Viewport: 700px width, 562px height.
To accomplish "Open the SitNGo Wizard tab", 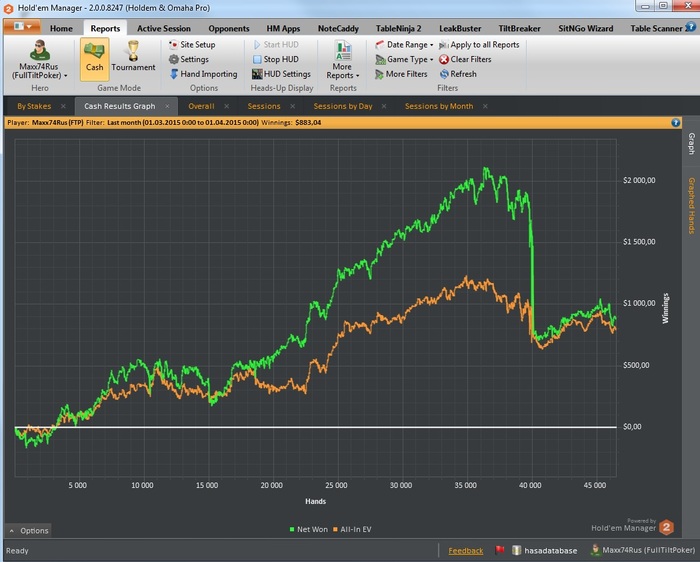I will click(585, 29).
